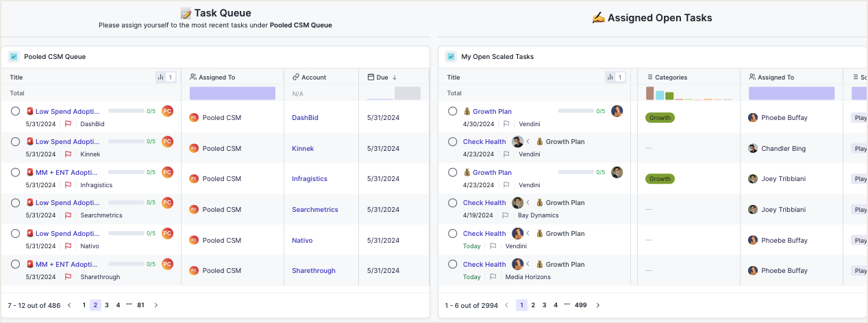The height and width of the screenshot is (323, 868).
Task: Click the Growth category tag in the first row
Action: (660, 118)
